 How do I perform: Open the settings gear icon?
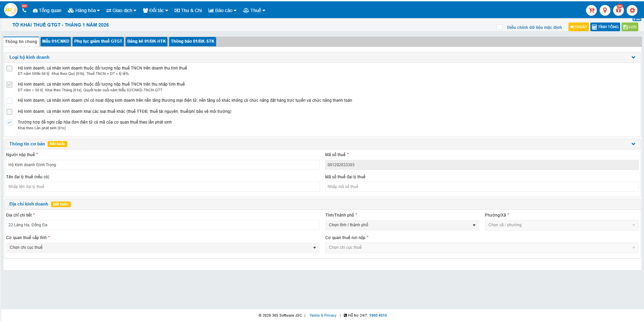(632, 10)
